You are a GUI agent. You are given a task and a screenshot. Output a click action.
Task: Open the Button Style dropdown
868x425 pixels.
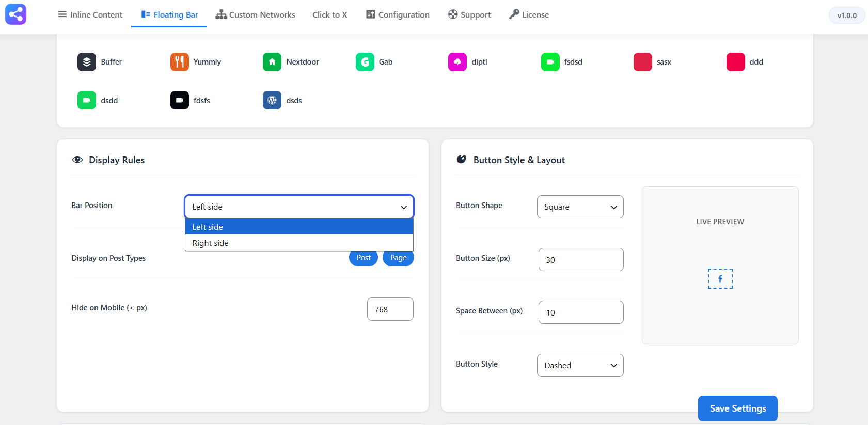[580, 365]
